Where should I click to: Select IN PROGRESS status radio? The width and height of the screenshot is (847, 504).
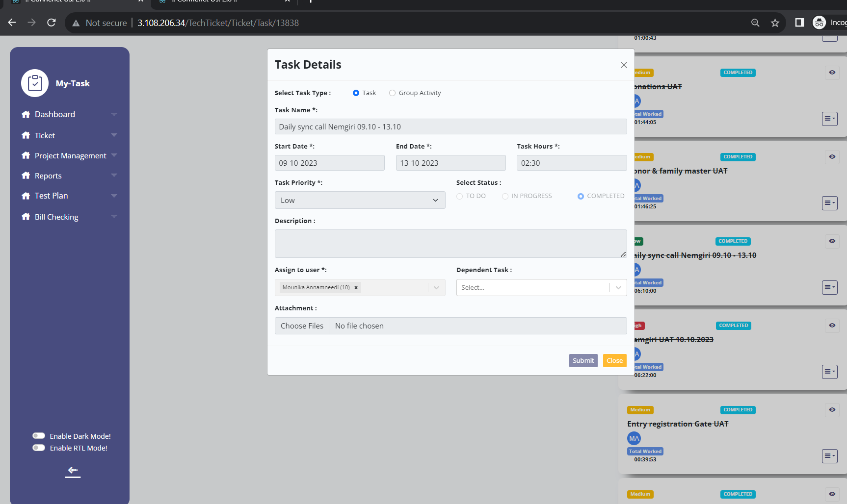(505, 196)
